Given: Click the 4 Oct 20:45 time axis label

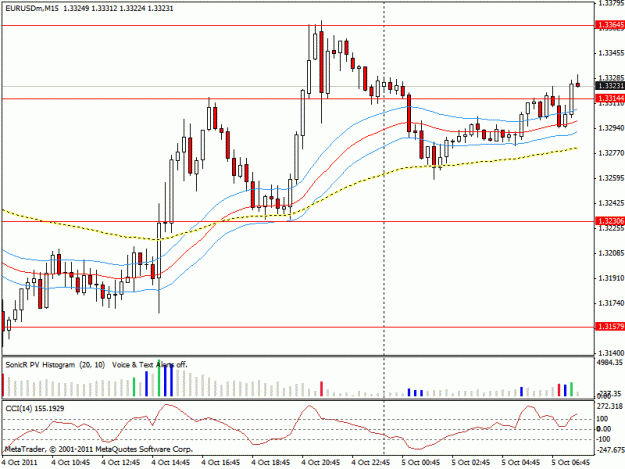Looking at the screenshot, I should (320, 463).
